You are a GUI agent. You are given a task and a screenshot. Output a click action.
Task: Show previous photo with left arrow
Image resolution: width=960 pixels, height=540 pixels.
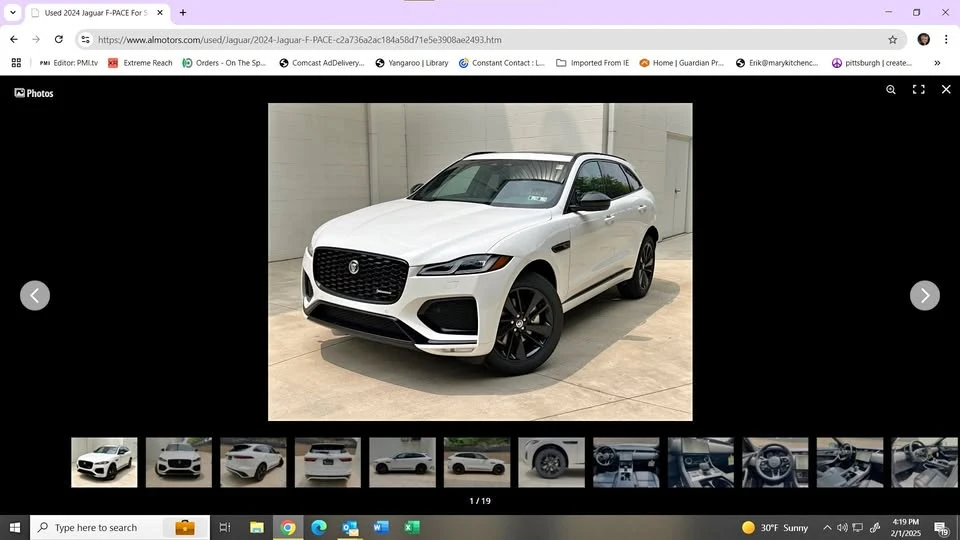pos(35,296)
